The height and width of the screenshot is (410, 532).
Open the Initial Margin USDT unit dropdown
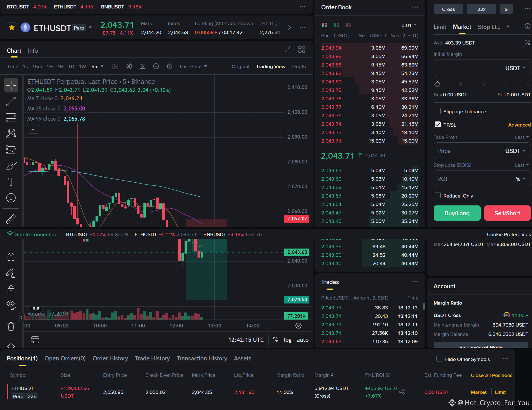515,68
